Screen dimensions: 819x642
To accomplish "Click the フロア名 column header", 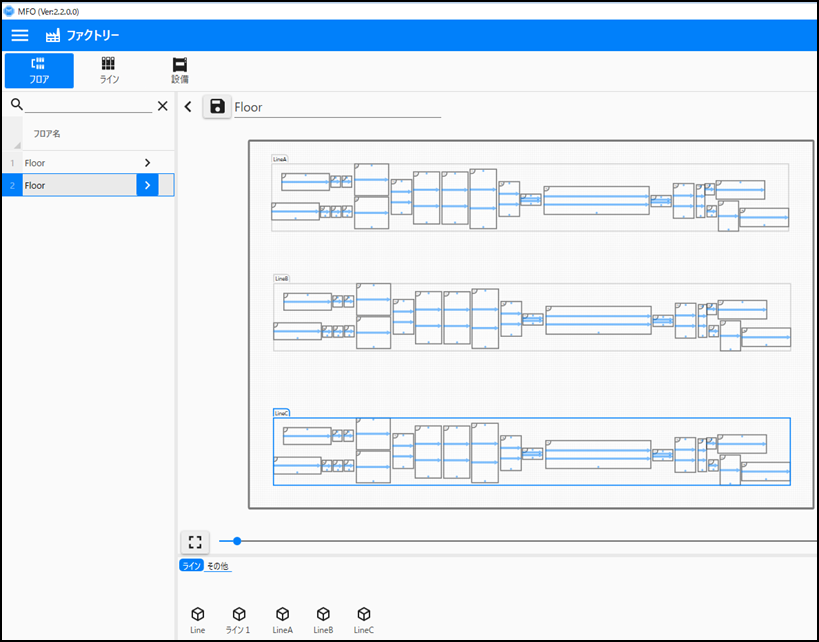I will click(47, 133).
